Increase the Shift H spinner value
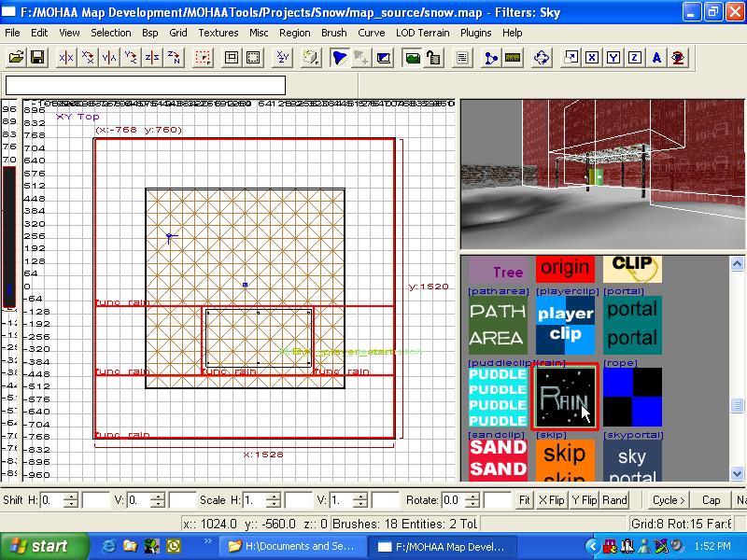The height and width of the screenshot is (560, 747). pyautogui.click(x=72, y=496)
